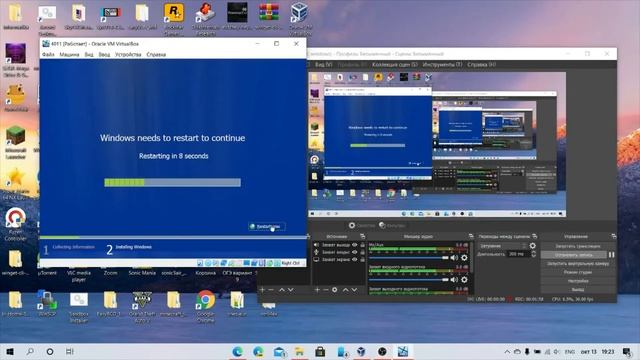
Task: Pop out the Controls dock panel
Action: click(613, 236)
